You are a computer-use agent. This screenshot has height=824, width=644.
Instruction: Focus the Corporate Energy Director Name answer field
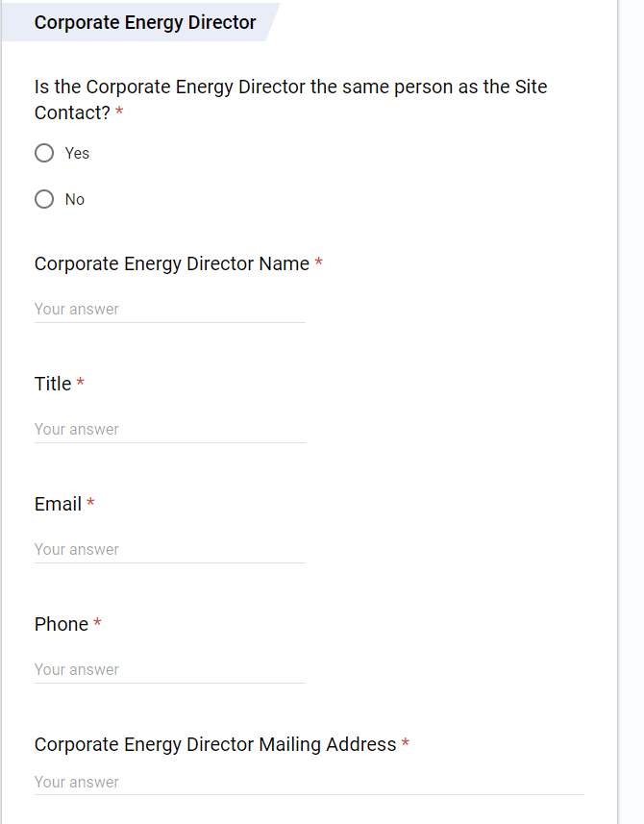point(169,309)
